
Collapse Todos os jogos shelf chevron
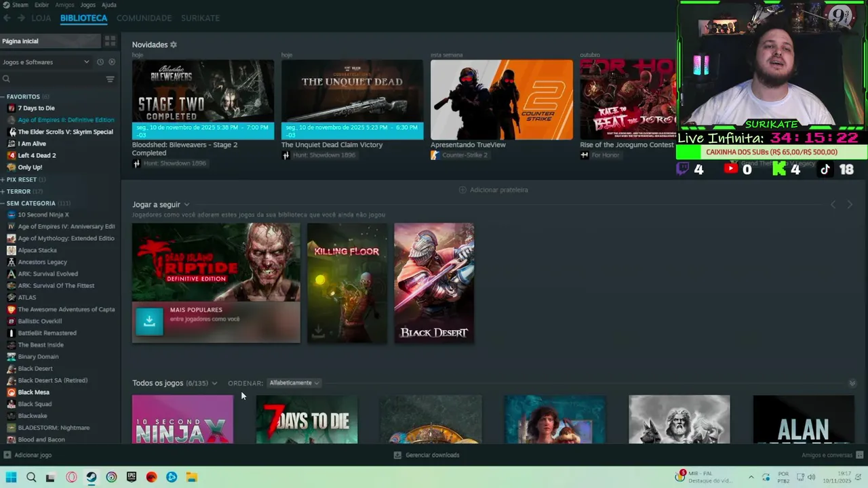(x=852, y=384)
